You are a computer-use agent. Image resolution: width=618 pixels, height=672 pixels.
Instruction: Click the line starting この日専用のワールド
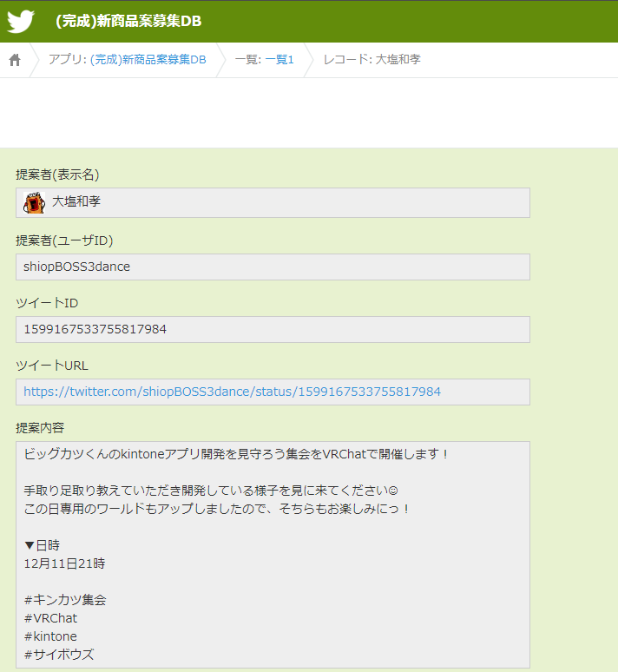tap(216, 509)
